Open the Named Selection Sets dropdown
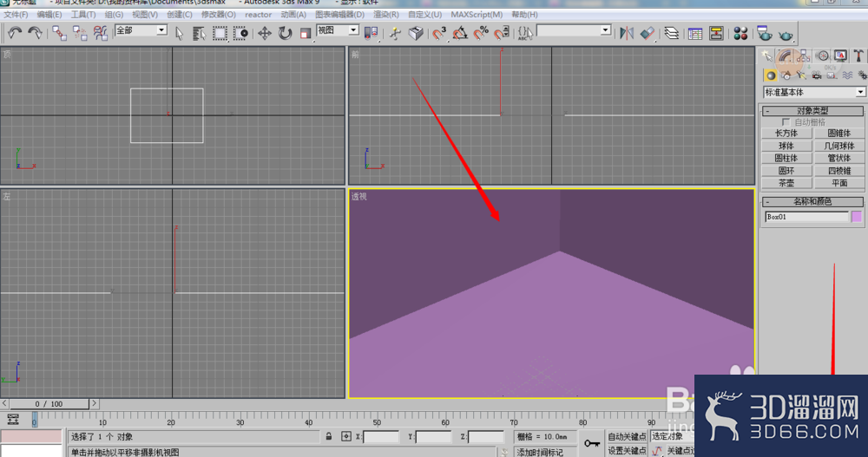This screenshot has height=457, width=868. [x=574, y=30]
